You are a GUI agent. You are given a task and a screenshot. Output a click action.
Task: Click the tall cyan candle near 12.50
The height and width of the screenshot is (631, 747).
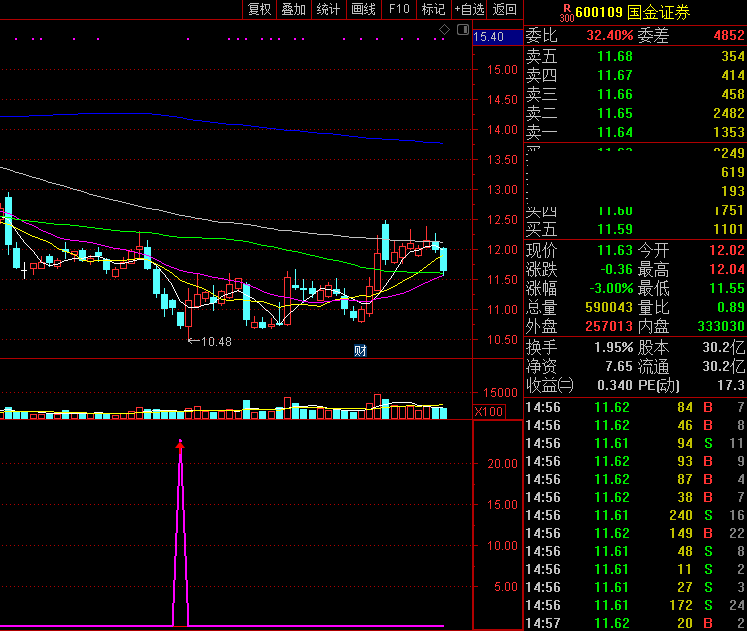click(x=385, y=241)
